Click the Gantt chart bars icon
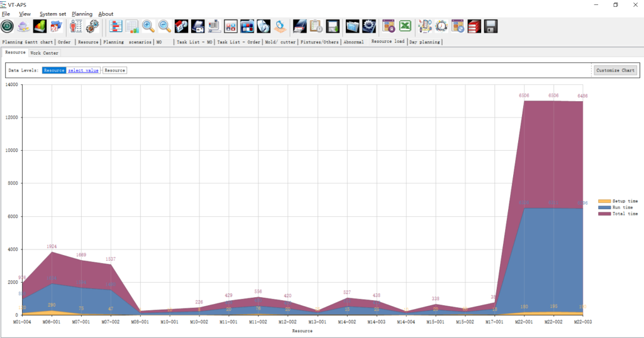Screen dimensions: 644x338 (116, 26)
